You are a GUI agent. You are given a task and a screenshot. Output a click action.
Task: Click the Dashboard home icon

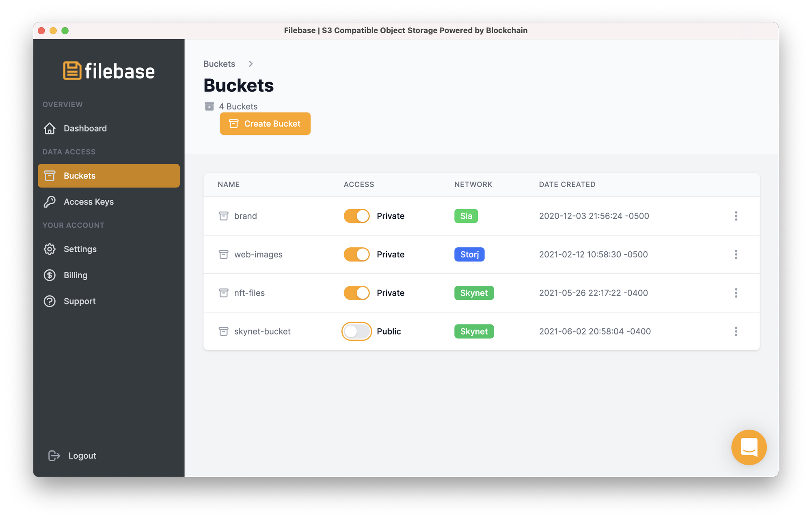(50, 128)
